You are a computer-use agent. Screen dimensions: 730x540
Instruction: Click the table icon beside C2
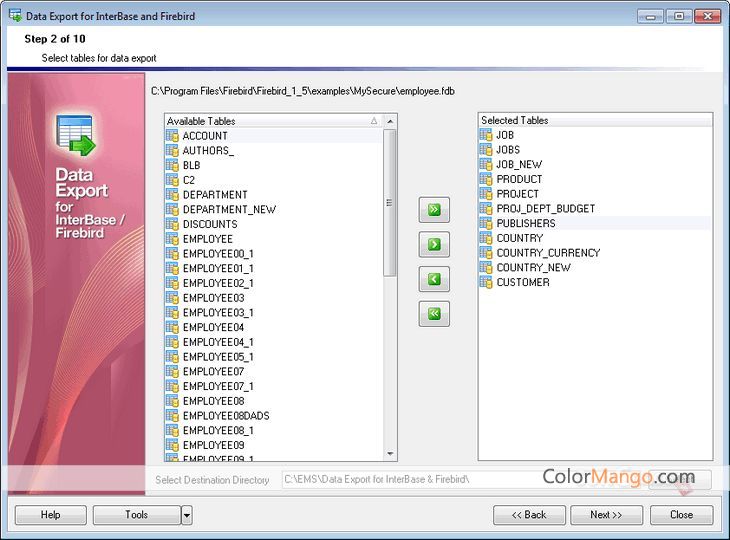coord(172,180)
